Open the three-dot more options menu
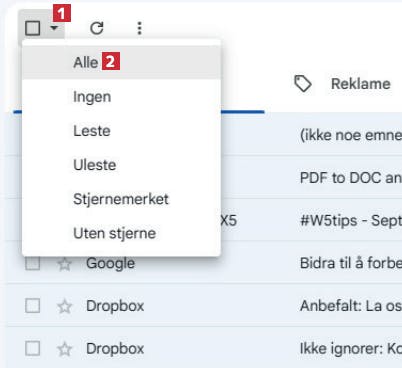 coord(140,28)
